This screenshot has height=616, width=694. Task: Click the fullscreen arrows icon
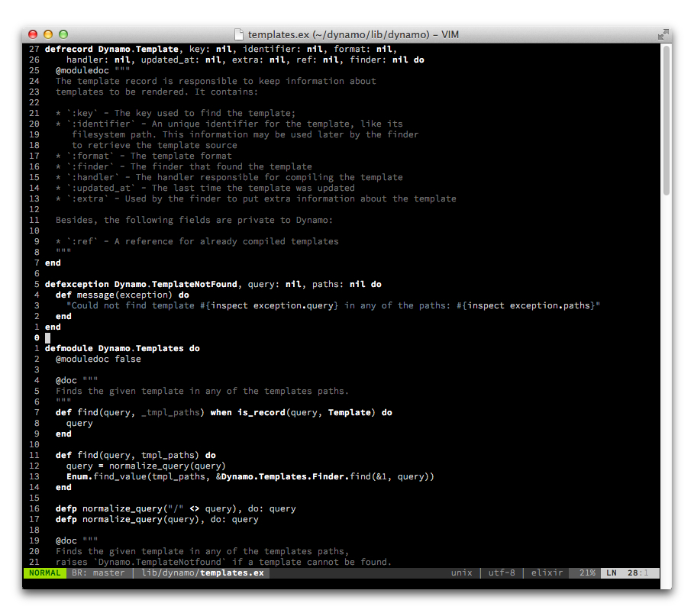663,34
